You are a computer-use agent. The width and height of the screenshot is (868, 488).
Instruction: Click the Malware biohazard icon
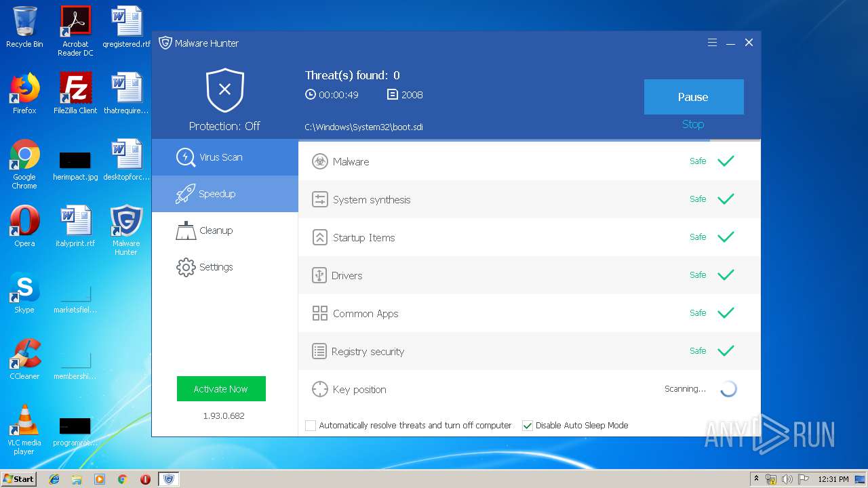319,161
